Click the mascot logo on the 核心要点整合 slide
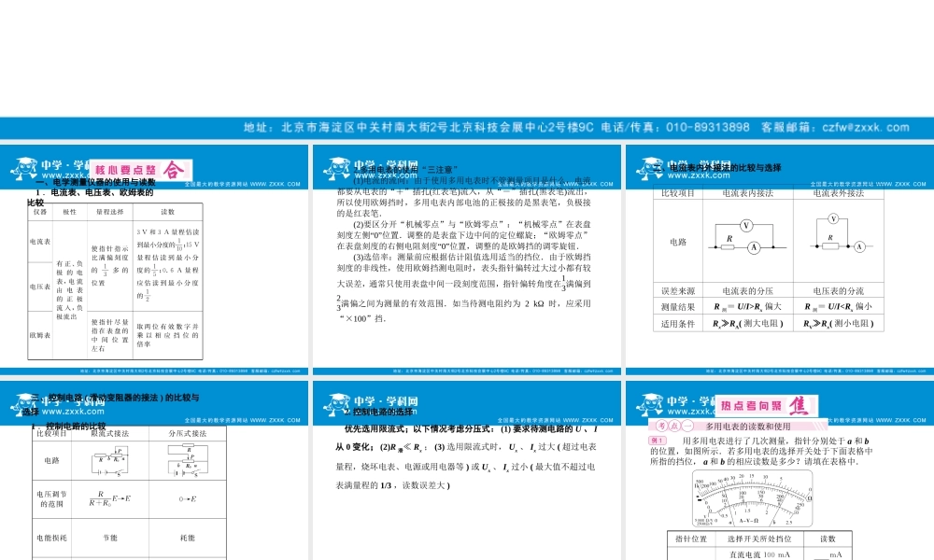Viewport: 934px width, 560px height. 24,168
